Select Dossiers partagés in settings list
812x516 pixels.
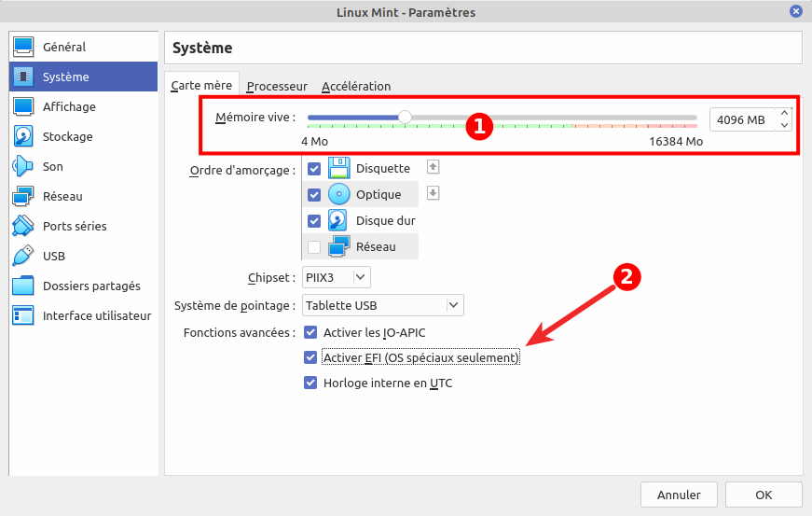click(83, 286)
